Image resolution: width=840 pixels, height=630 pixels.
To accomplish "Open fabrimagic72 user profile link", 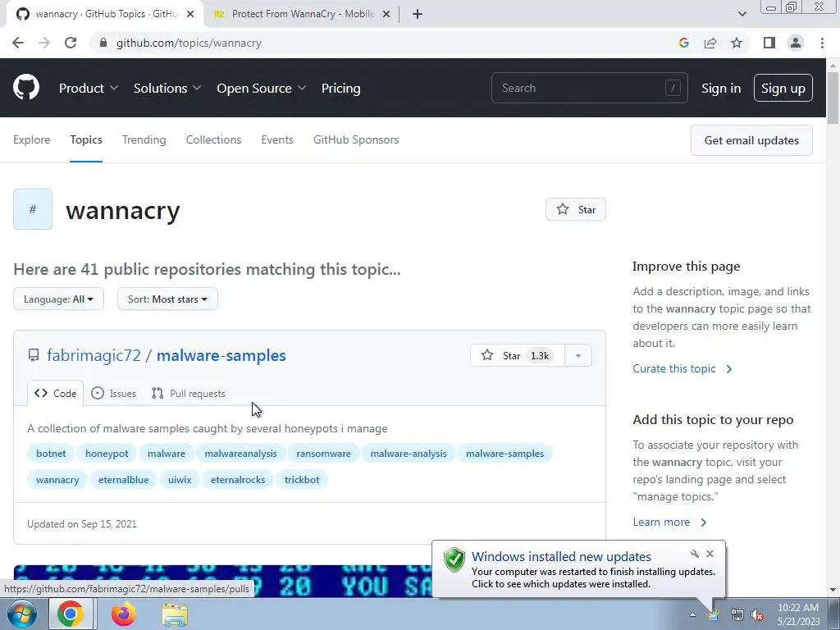I will coord(94,355).
